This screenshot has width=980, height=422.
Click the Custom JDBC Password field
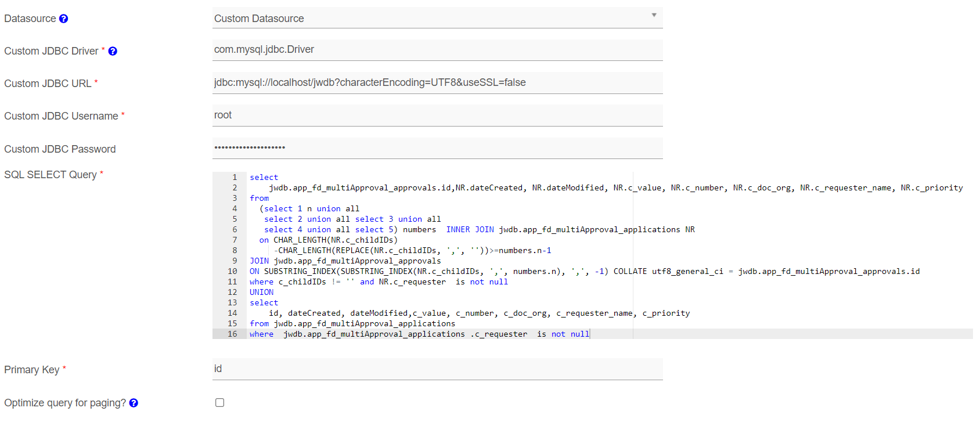[437, 147]
